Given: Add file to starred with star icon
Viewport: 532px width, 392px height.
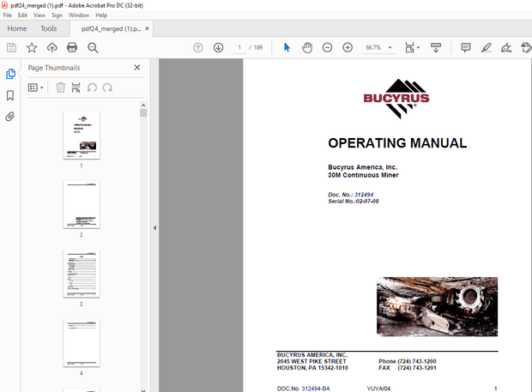Looking at the screenshot, I should [32, 47].
